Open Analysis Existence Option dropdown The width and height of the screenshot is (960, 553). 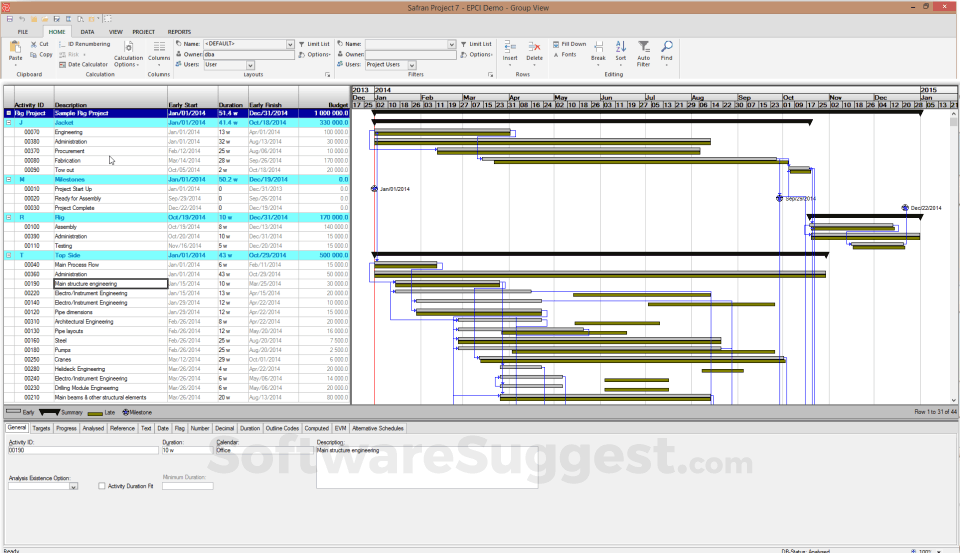73,486
